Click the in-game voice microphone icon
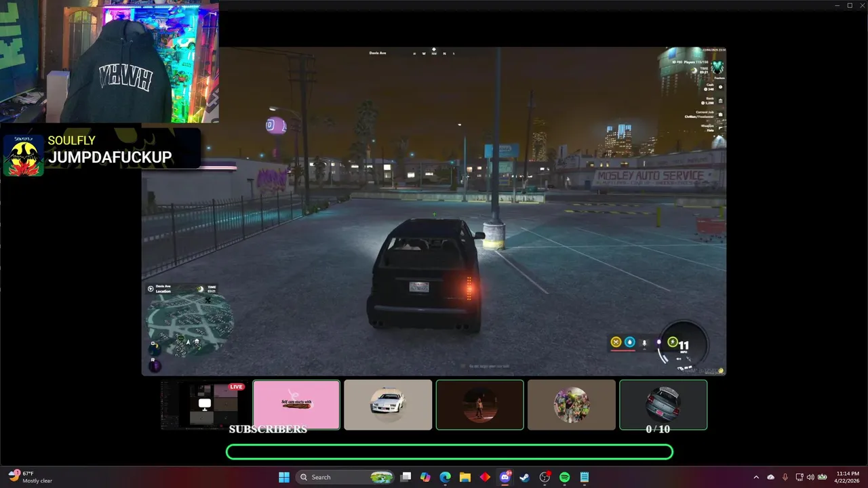The height and width of the screenshot is (488, 868). (x=645, y=343)
